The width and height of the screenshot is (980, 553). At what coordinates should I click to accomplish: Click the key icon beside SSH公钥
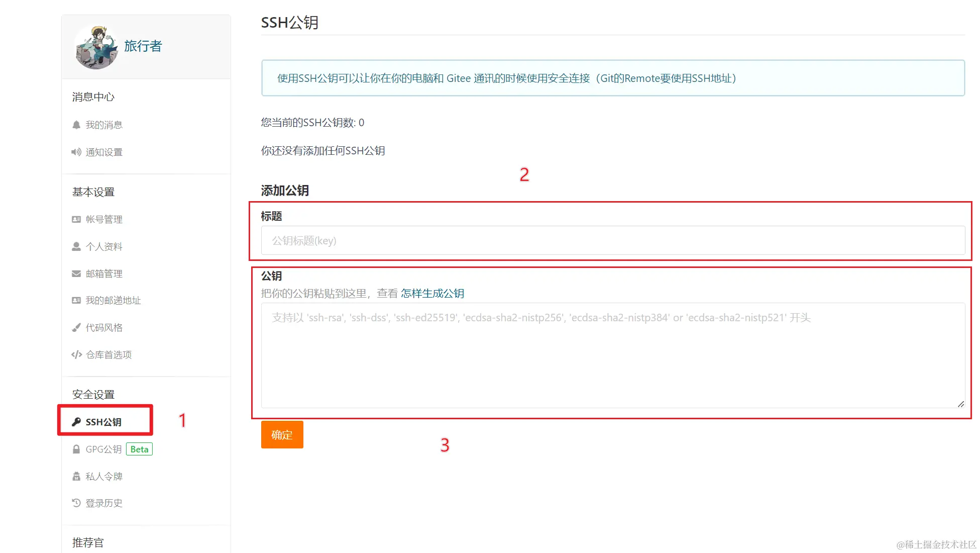tap(76, 422)
